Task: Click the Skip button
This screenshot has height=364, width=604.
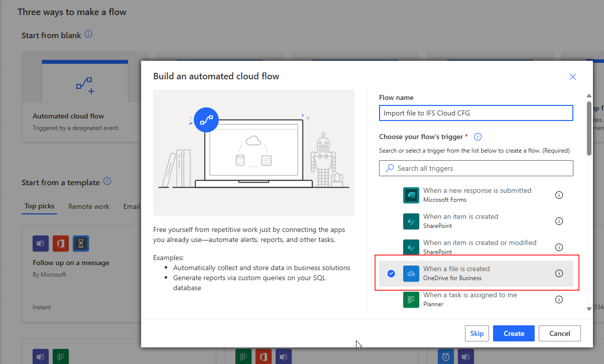Action: tap(476, 333)
